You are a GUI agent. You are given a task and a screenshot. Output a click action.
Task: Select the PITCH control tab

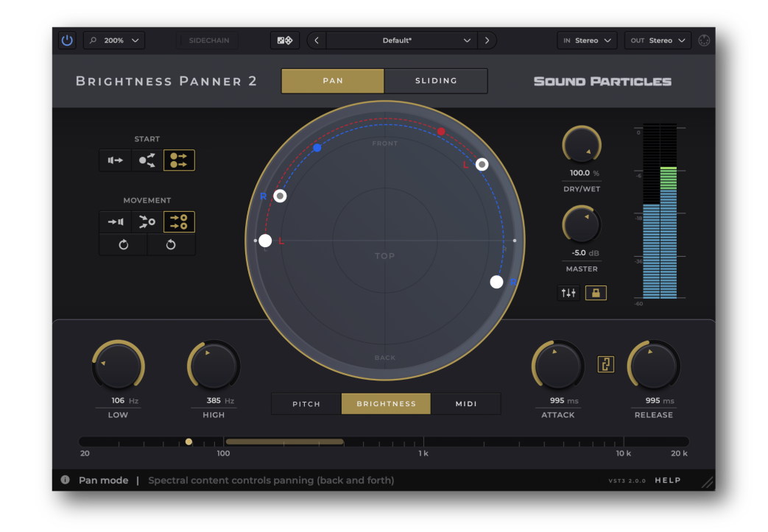pos(306,404)
